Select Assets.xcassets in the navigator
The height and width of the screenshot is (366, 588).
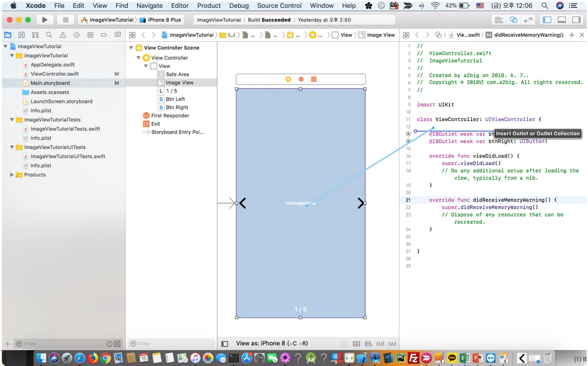click(50, 92)
